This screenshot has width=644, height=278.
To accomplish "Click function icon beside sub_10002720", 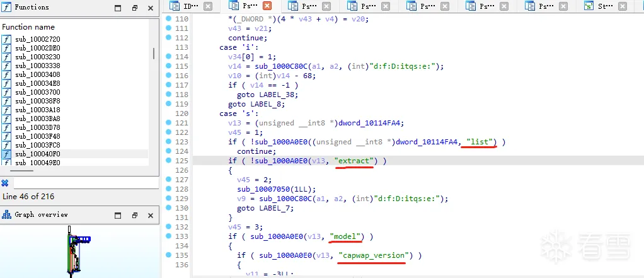I will pos(6,40).
